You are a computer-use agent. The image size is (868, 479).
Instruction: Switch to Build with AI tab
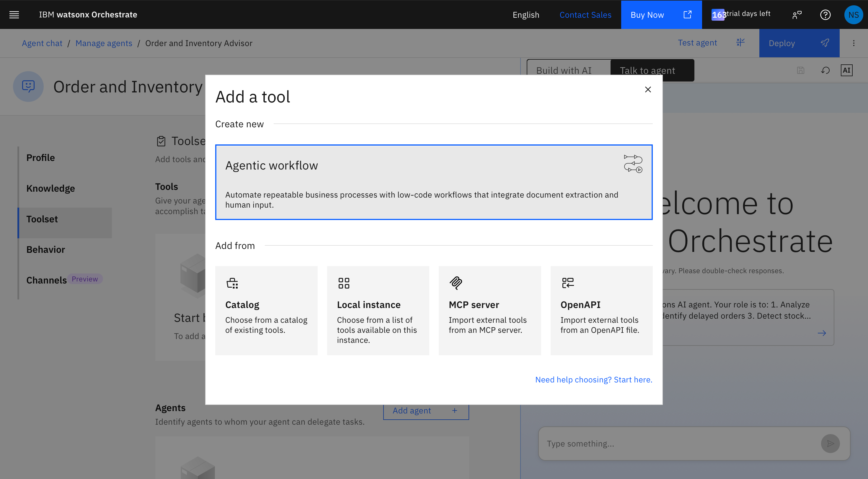[x=569, y=70]
